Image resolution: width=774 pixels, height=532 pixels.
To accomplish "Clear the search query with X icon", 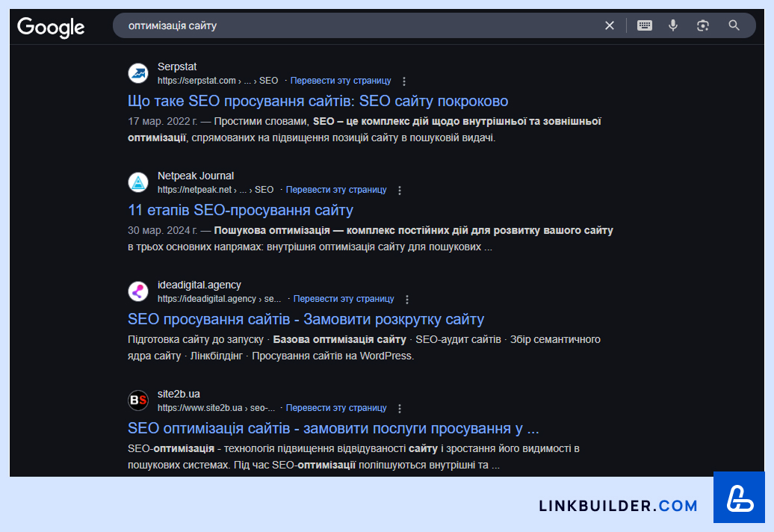I will [610, 25].
